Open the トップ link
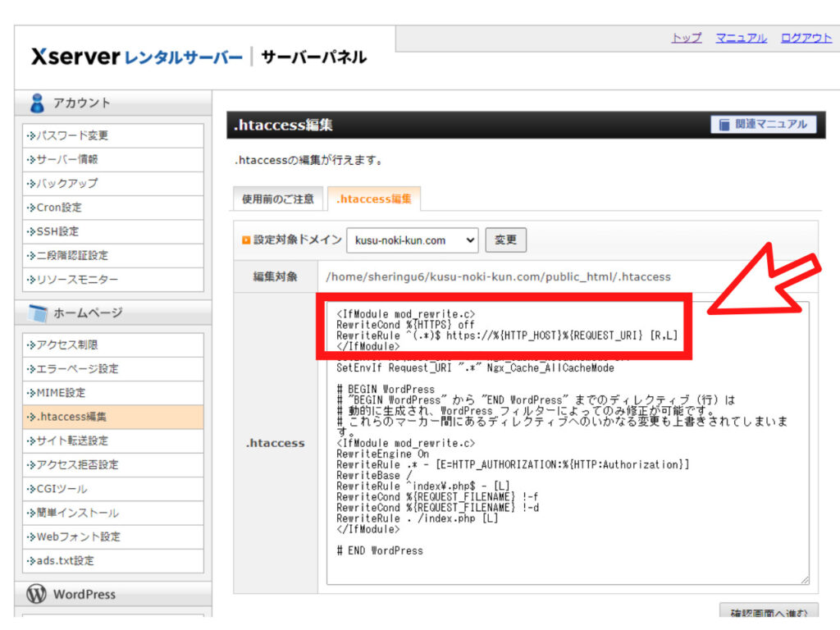 (687, 38)
